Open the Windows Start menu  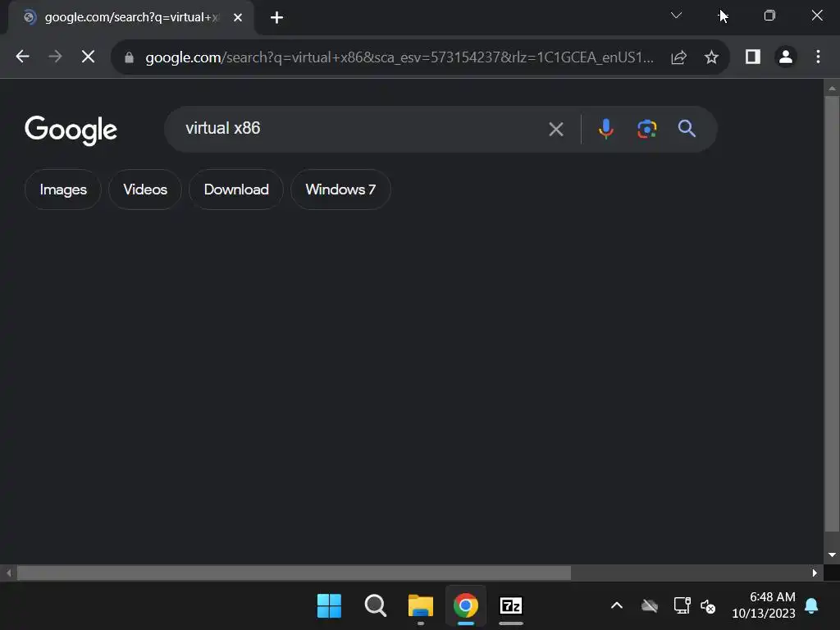pos(329,606)
